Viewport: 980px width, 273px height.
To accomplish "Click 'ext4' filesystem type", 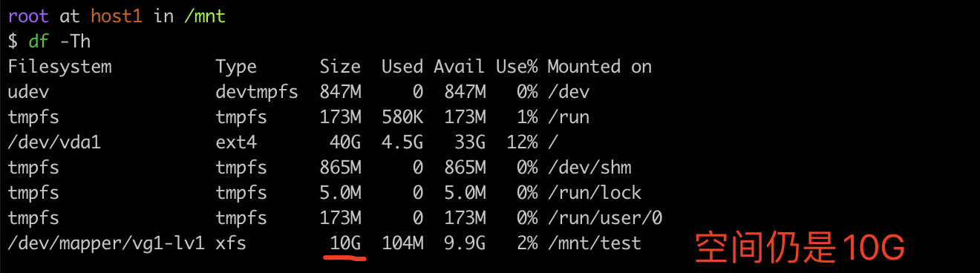I will (236, 142).
